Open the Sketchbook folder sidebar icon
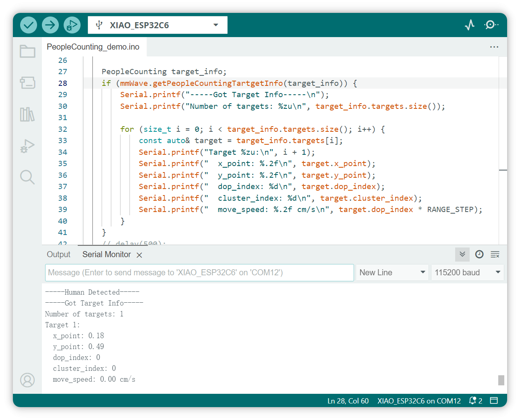The height and width of the screenshot is (420, 520). [27, 51]
